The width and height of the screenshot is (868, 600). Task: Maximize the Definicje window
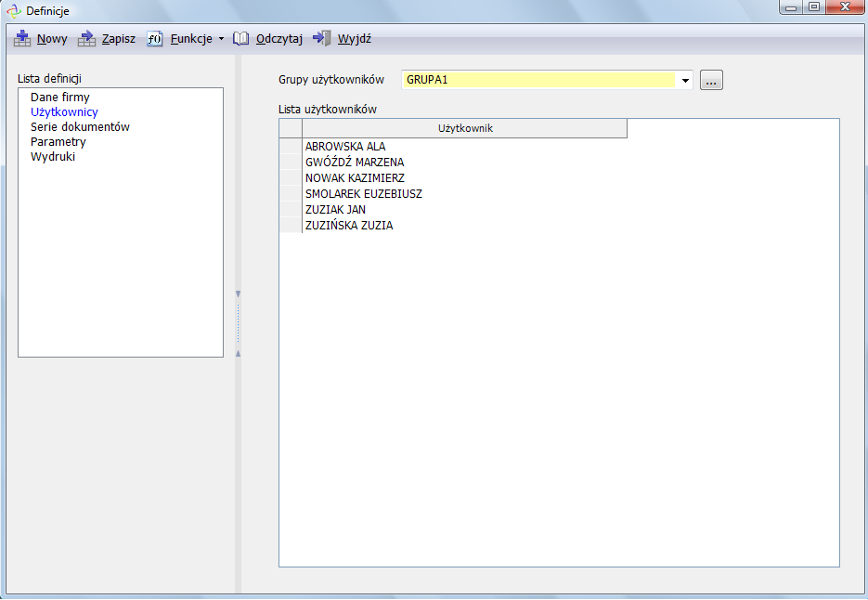[x=814, y=7]
